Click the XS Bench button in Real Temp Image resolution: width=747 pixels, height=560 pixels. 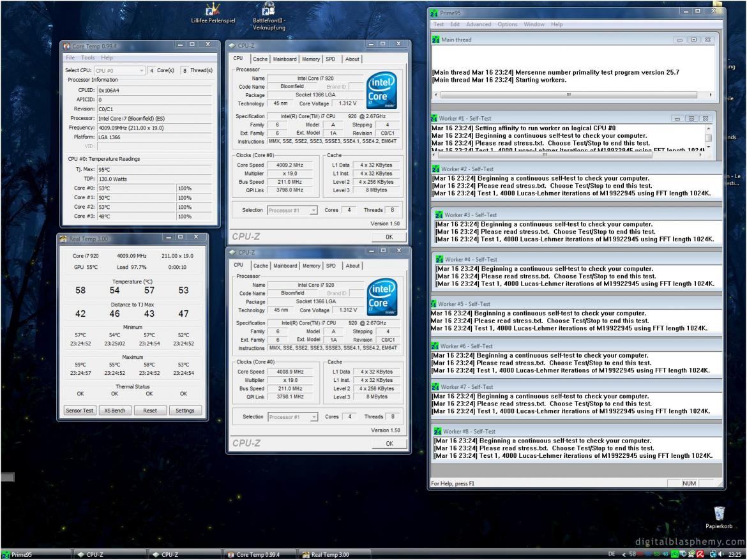(115, 411)
